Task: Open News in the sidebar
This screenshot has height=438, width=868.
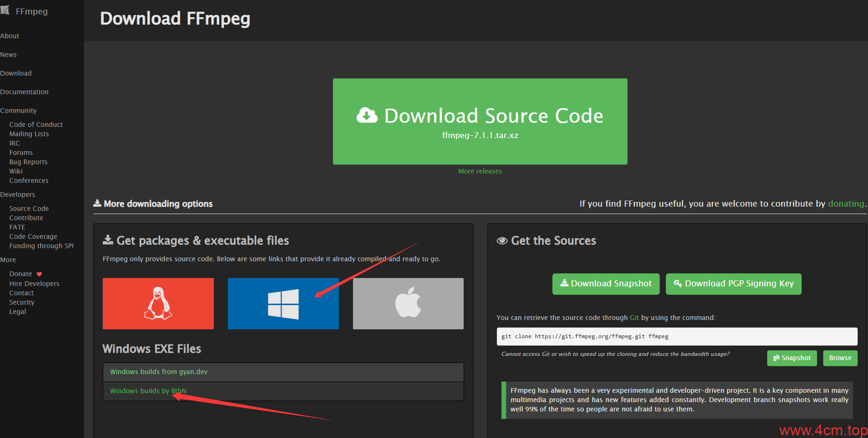Action: click(8, 55)
